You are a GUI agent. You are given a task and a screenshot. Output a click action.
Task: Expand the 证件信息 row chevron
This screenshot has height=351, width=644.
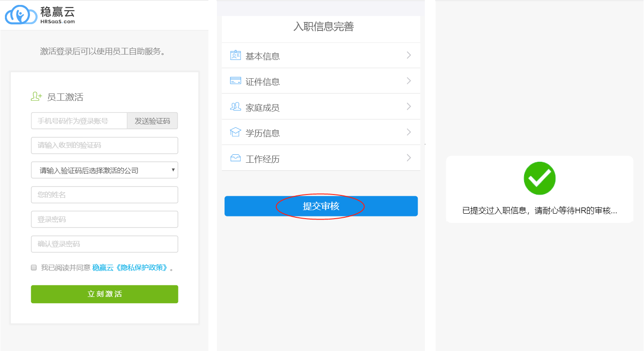coord(409,81)
